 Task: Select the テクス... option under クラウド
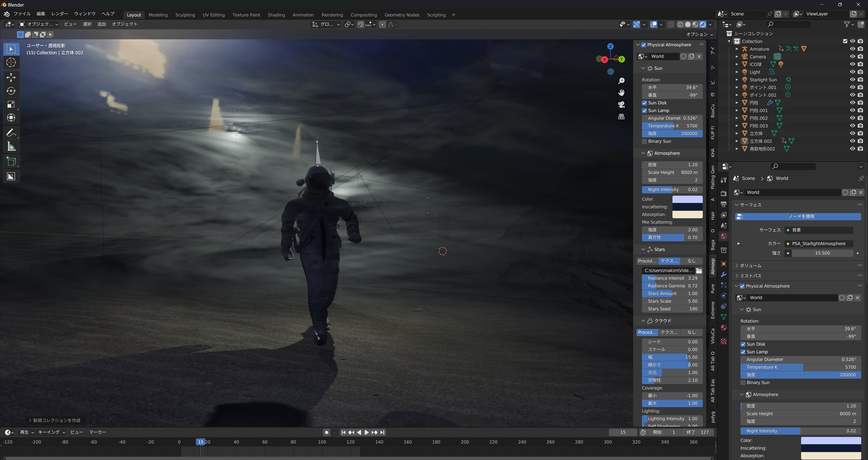coord(669,332)
